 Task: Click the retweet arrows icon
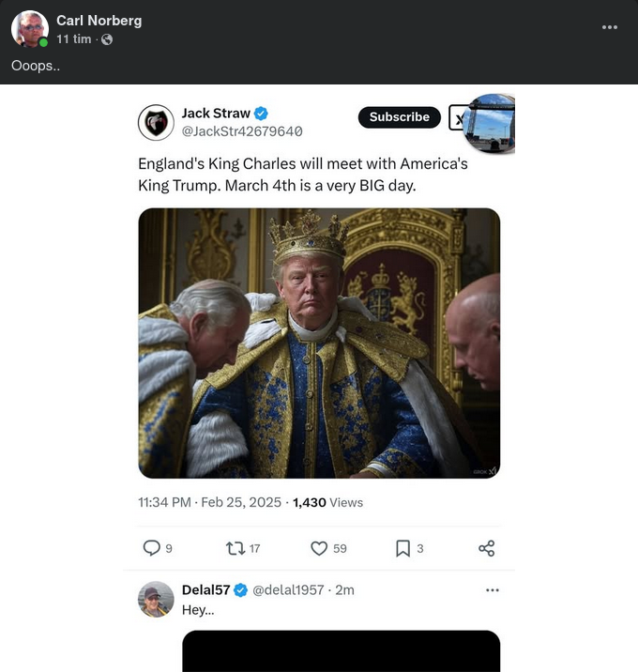coord(235,548)
